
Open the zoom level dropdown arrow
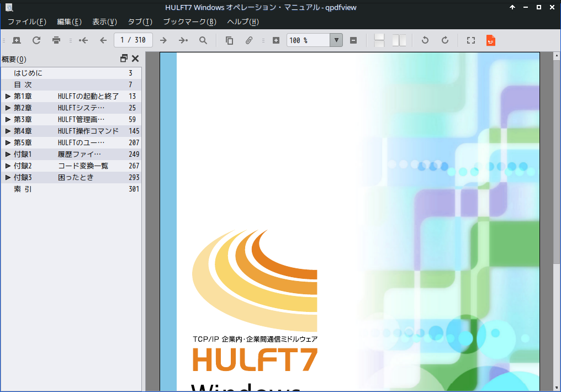(x=336, y=40)
